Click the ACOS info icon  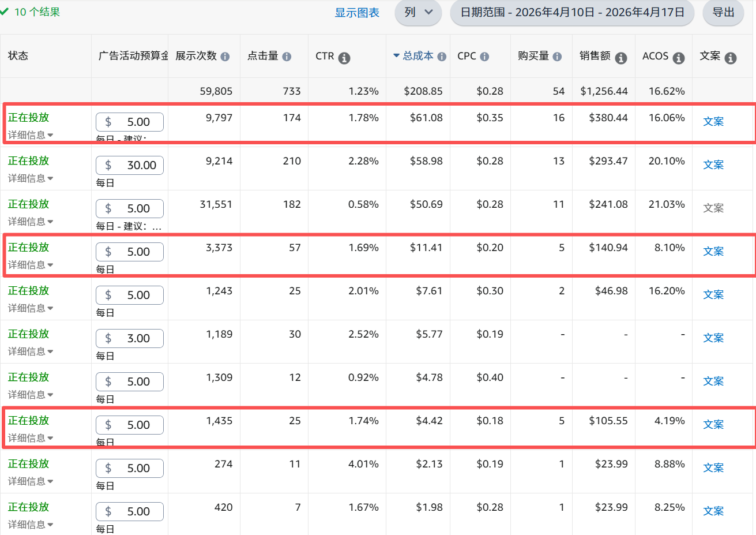[679, 58]
